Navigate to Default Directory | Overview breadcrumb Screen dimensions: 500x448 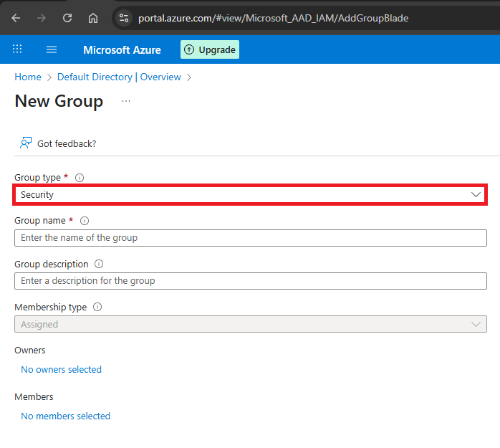119,77
